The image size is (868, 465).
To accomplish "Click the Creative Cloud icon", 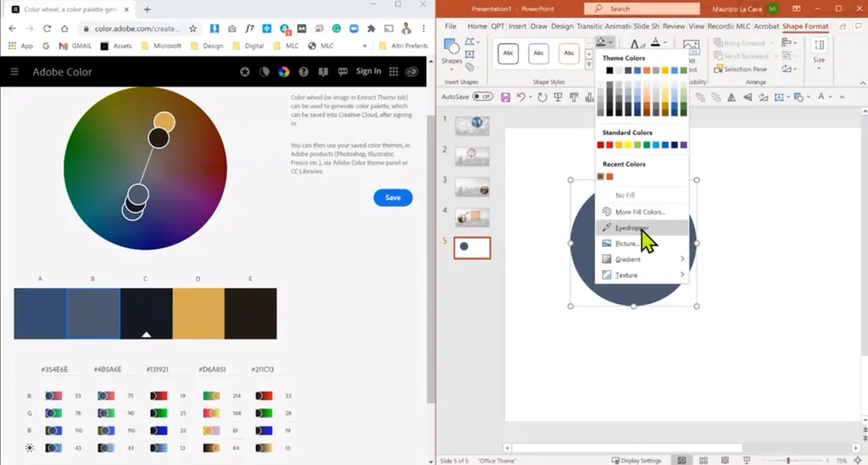I will pos(412,72).
